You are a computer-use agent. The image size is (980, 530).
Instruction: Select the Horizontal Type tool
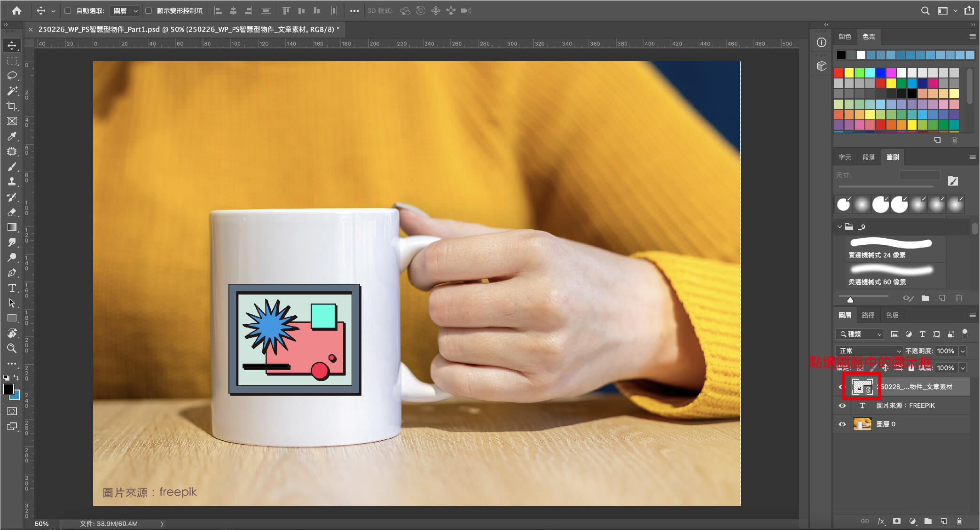click(x=12, y=288)
